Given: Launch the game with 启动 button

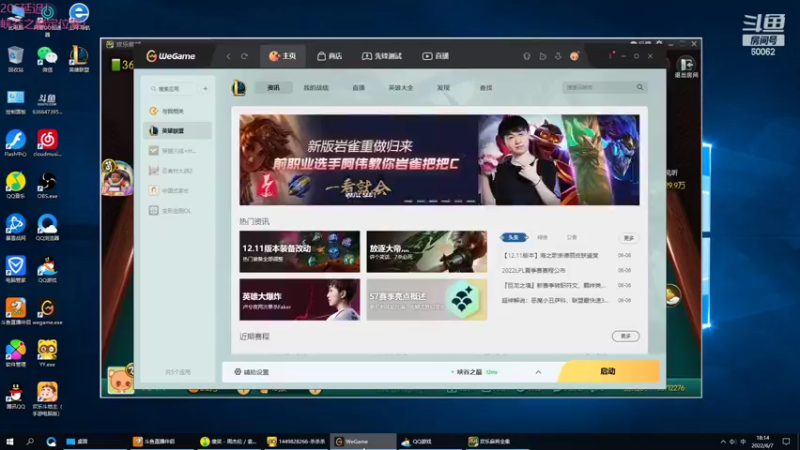Looking at the screenshot, I should click(608, 371).
